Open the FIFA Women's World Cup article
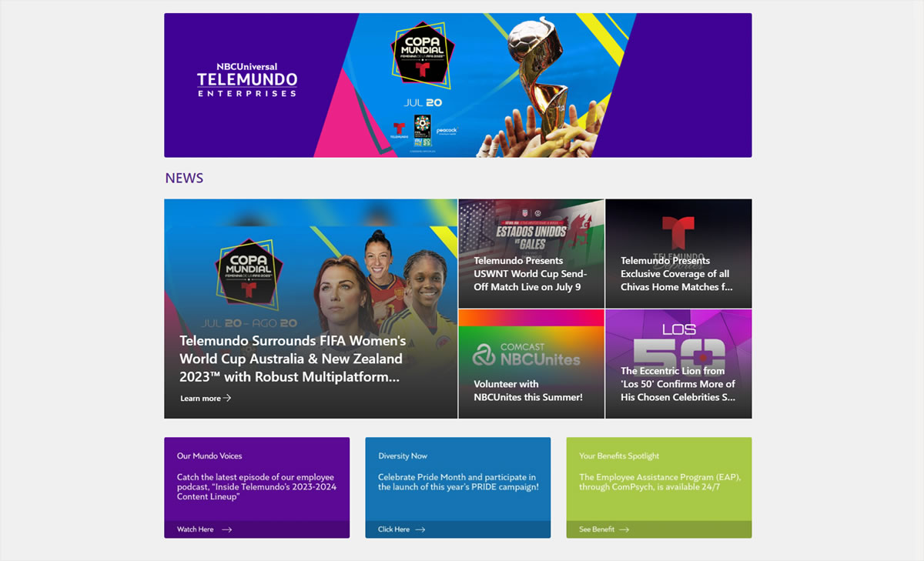 (x=311, y=309)
